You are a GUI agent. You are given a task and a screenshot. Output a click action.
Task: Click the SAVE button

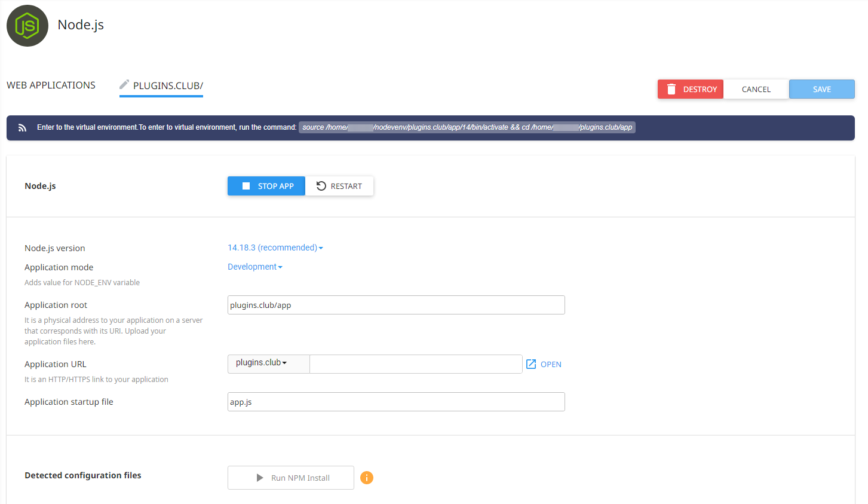click(822, 89)
